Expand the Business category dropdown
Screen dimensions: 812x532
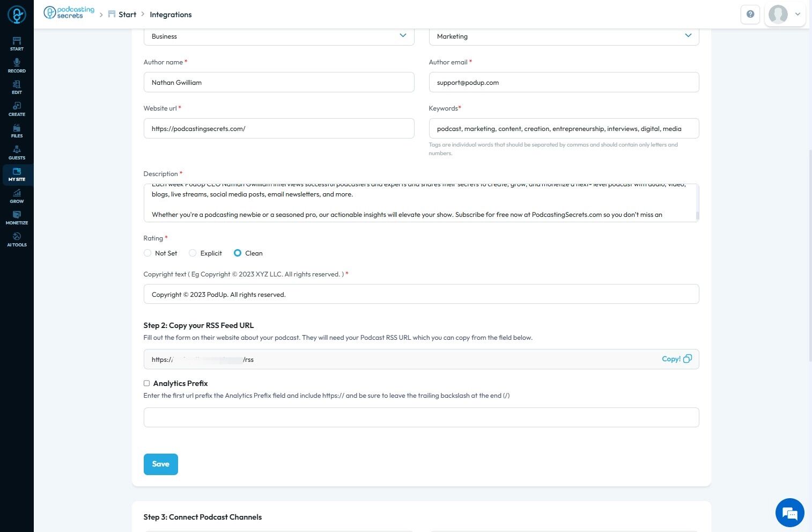click(x=279, y=36)
